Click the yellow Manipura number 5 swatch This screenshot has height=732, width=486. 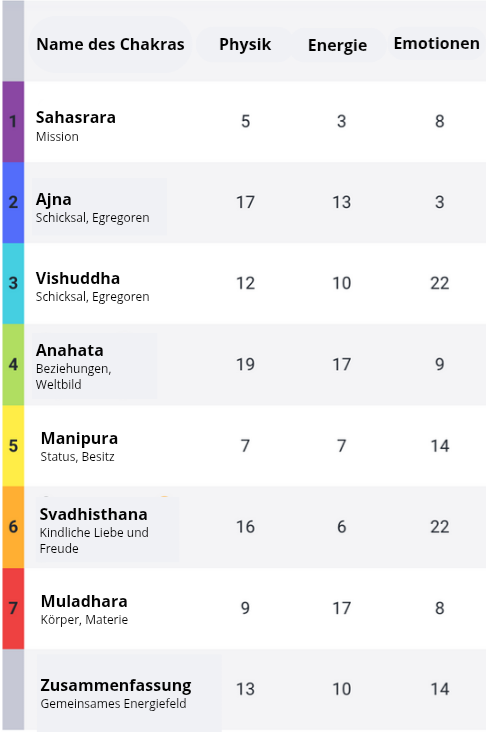pyautogui.click(x=13, y=446)
